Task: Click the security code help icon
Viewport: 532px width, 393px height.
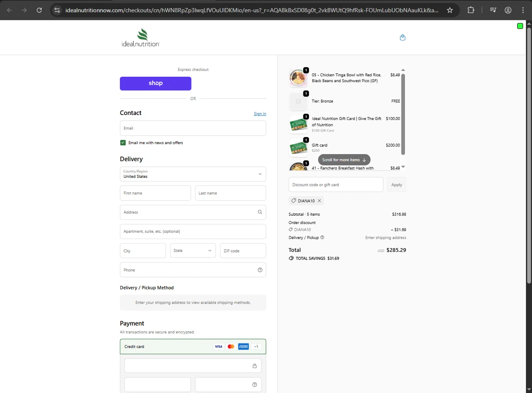Action: (254, 384)
